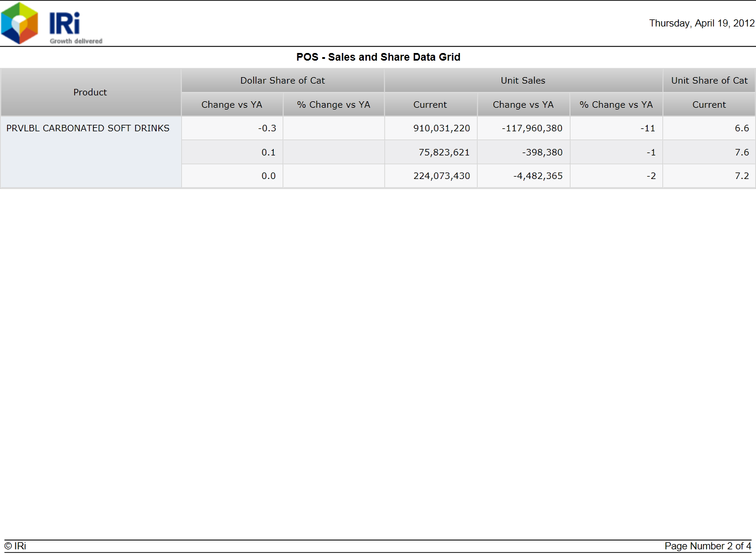The height and width of the screenshot is (557, 756).
Task: Select unit sales value 910,031,220
Action: [431, 128]
